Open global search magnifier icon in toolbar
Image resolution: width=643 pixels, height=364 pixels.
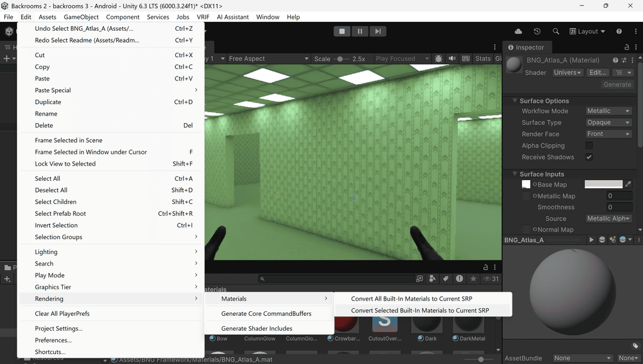click(x=556, y=31)
